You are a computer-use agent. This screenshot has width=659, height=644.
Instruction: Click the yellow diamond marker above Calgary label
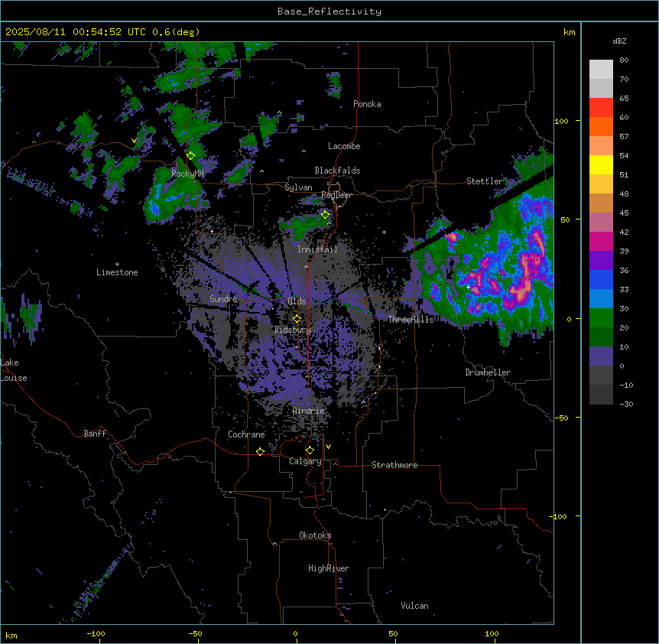[x=310, y=450]
